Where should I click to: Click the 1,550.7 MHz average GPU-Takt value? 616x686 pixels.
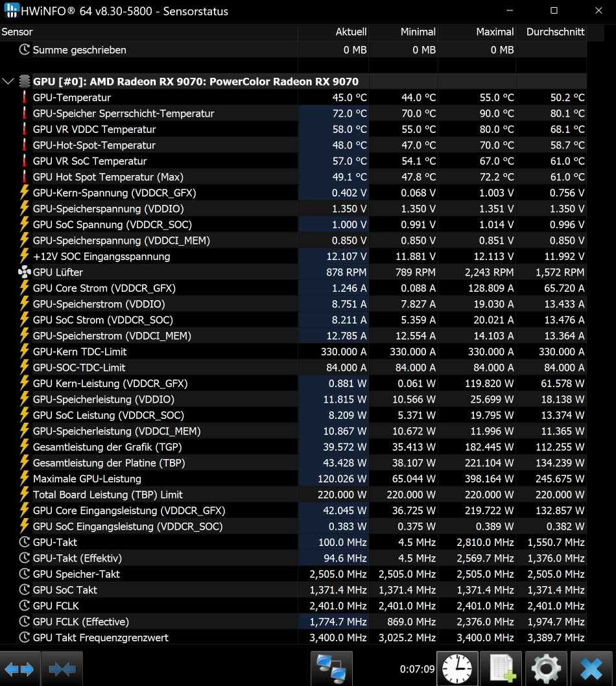[556, 542]
